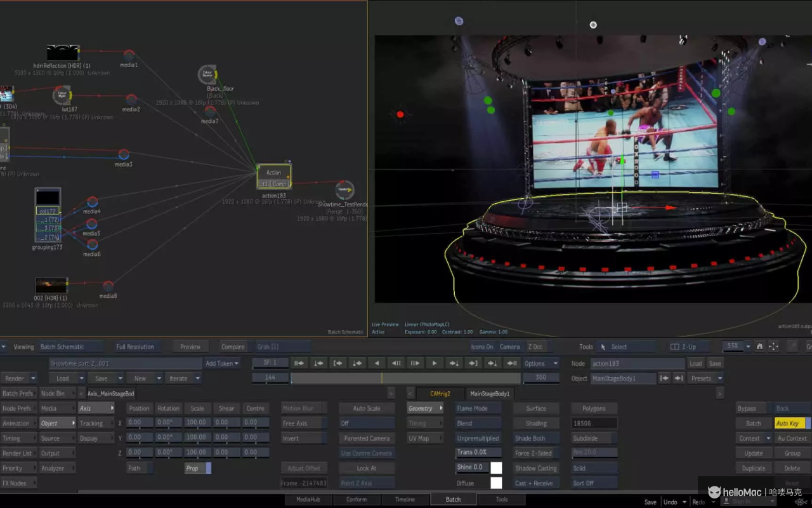
Task: Click the Shine white colour swatch
Action: 496,468
